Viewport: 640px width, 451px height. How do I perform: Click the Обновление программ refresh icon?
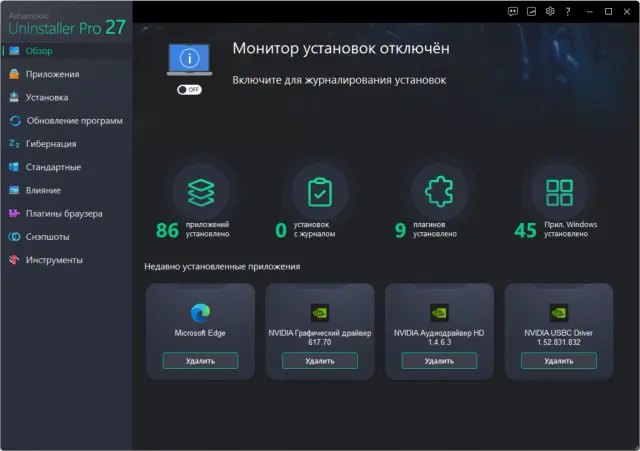click(x=15, y=120)
